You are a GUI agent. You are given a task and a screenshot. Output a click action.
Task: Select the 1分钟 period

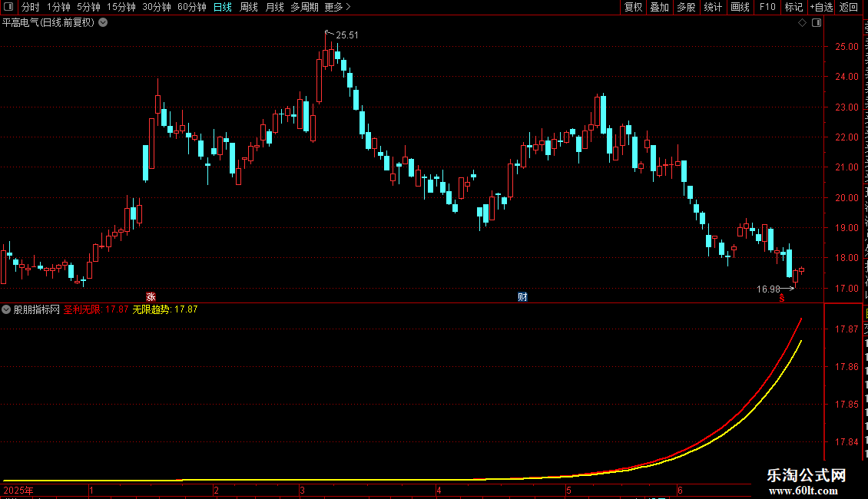58,7
